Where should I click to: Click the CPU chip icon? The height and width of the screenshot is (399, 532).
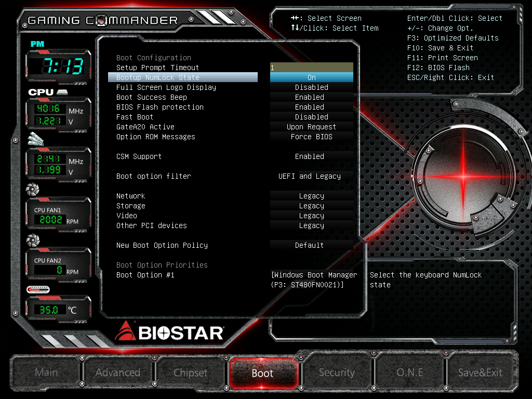(x=62, y=92)
